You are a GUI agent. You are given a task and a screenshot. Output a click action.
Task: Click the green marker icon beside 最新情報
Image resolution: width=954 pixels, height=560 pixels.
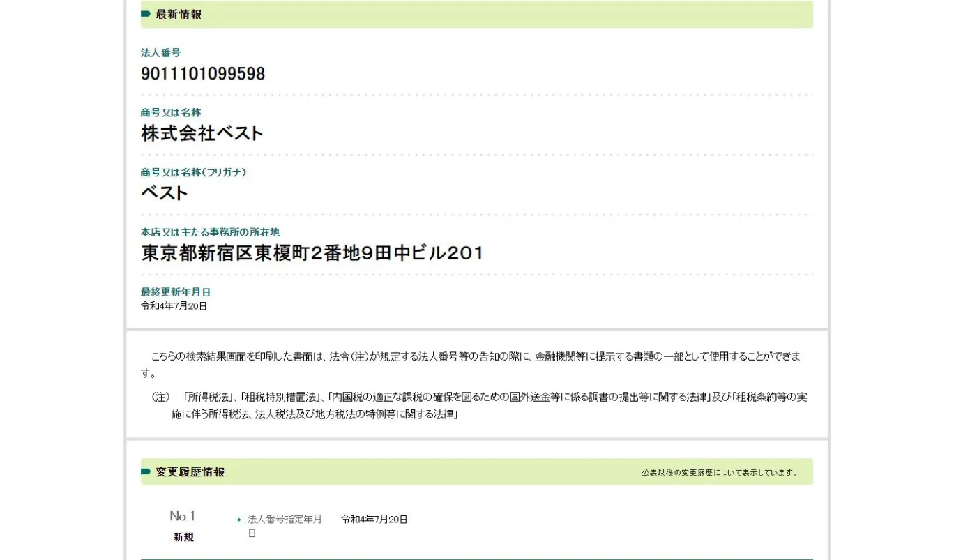[x=146, y=14]
